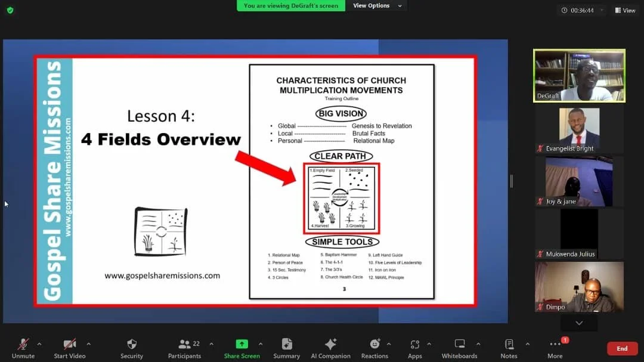Click the 'CLEAR PATH' oval label
The image size is (644, 362).
coord(340,156)
